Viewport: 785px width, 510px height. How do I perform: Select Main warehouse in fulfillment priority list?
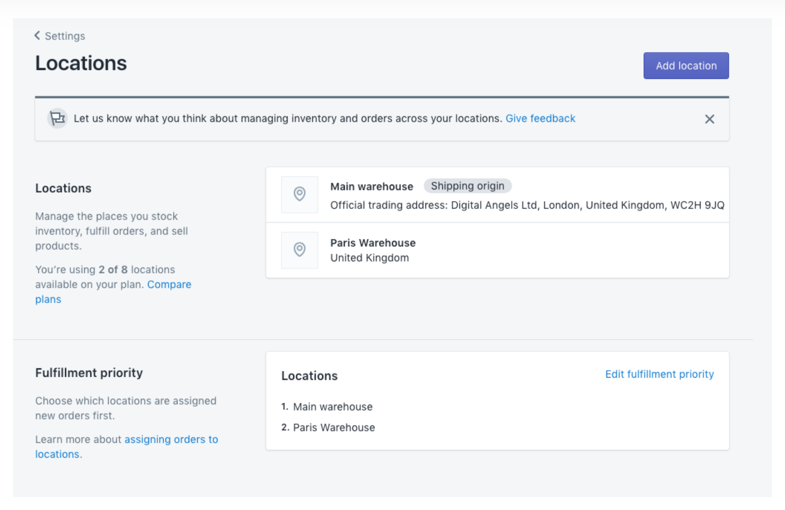tap(332, 407)
